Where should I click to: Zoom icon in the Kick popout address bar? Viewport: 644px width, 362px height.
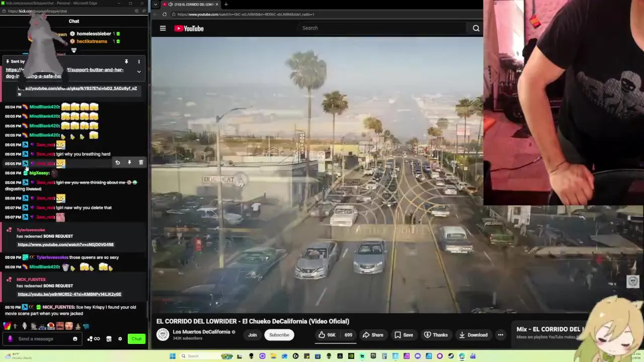pos(137,11)
